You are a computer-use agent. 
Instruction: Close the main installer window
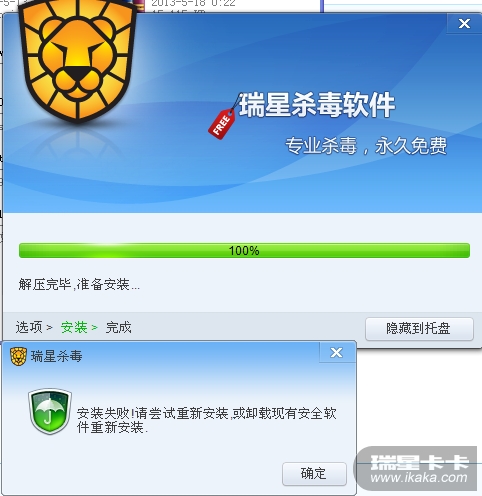coord(464,23)
